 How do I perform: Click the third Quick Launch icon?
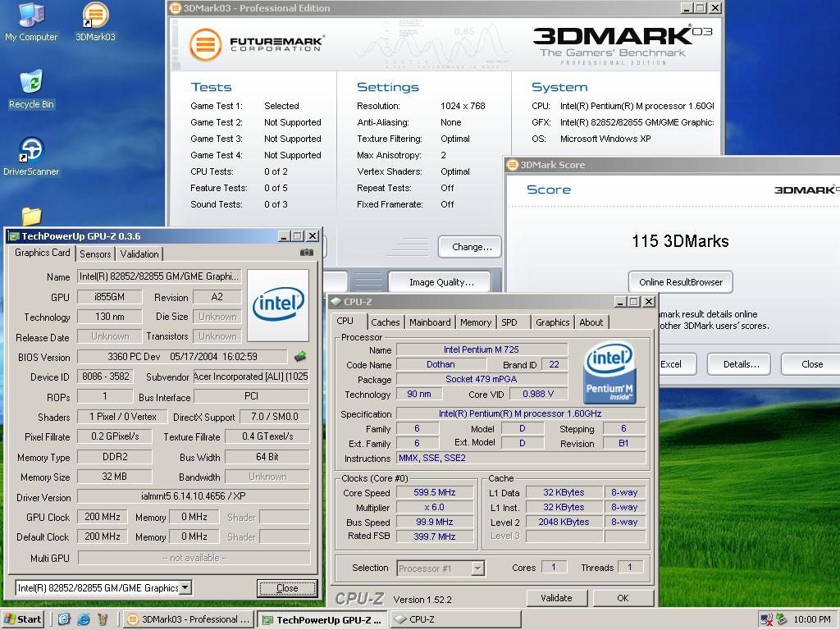pos(103,619)
